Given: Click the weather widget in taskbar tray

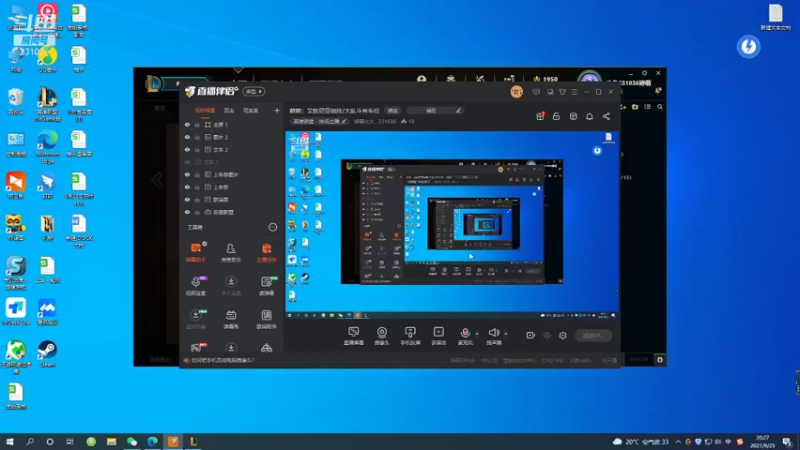Looking at the screenshot, I should 643,442.
